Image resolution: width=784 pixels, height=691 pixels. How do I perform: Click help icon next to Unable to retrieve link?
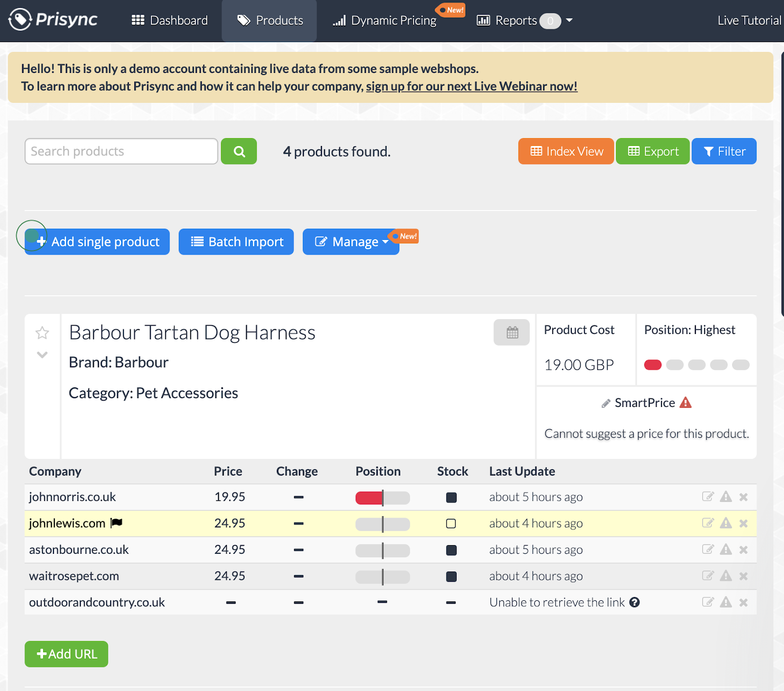pyautogui.click(x=635, y=602)
